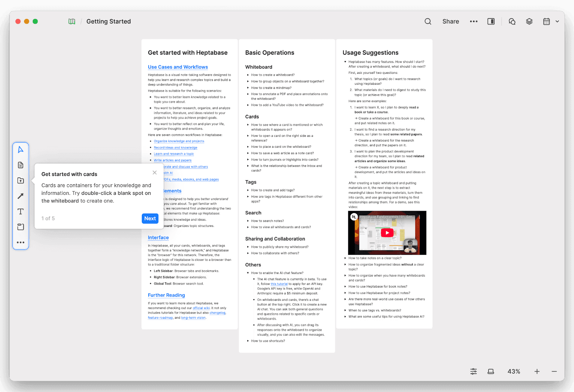Expand How to enable the AI chat feature
This screenshot has width=574, height=392.
point(247,273)
